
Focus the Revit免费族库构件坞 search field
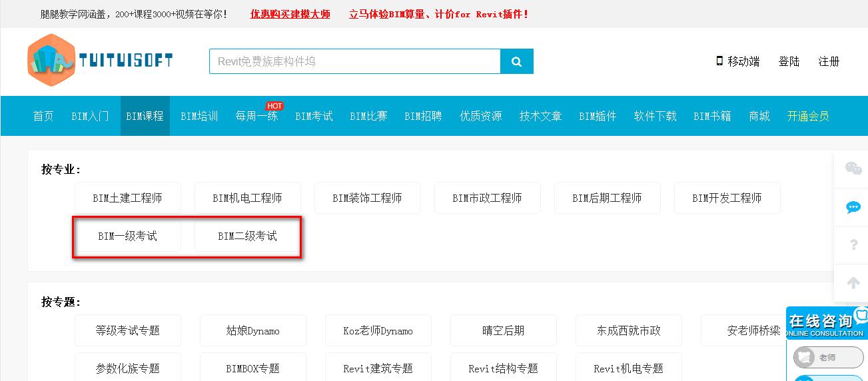[x=355, y=61]
